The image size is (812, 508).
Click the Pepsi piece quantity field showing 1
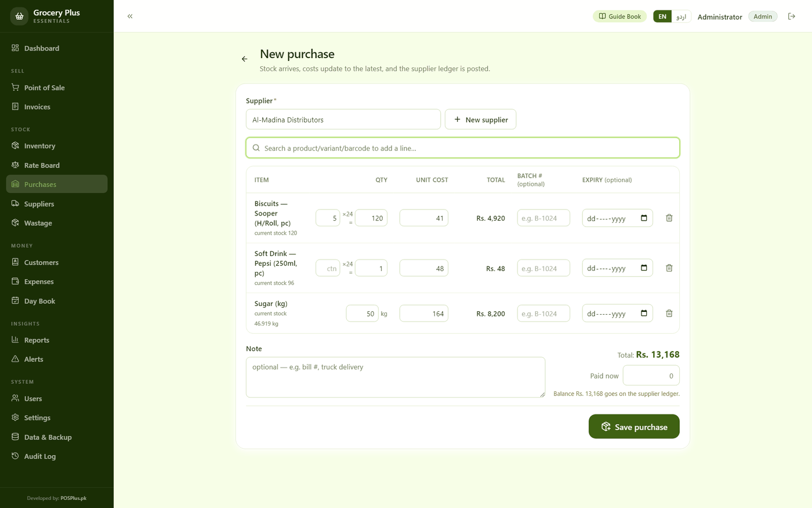pos(371,268)
